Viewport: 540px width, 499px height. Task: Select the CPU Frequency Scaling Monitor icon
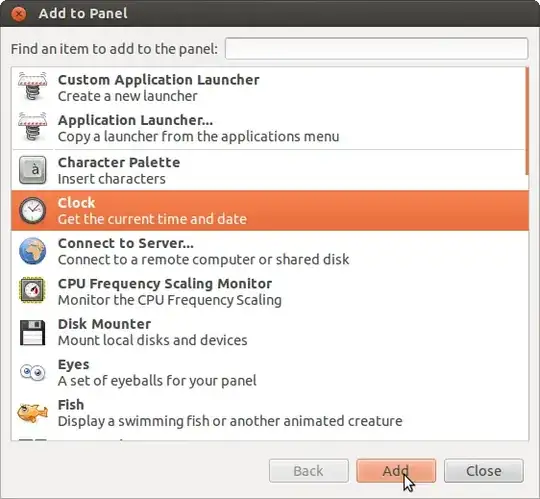32,290
